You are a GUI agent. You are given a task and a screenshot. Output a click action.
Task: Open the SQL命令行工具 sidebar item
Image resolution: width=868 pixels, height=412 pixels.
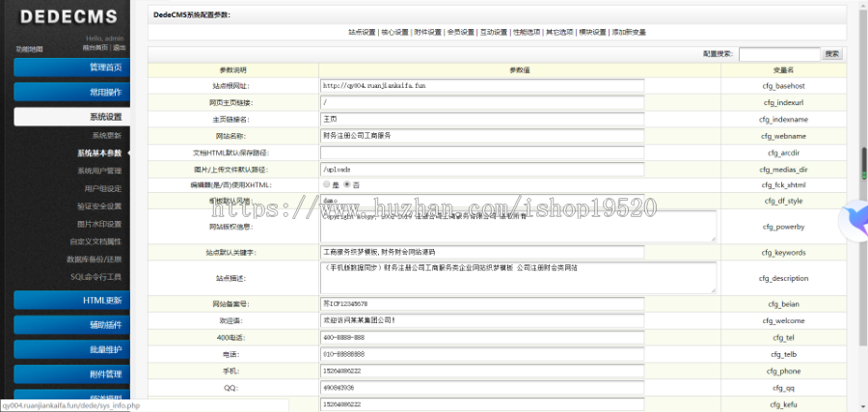95,276
